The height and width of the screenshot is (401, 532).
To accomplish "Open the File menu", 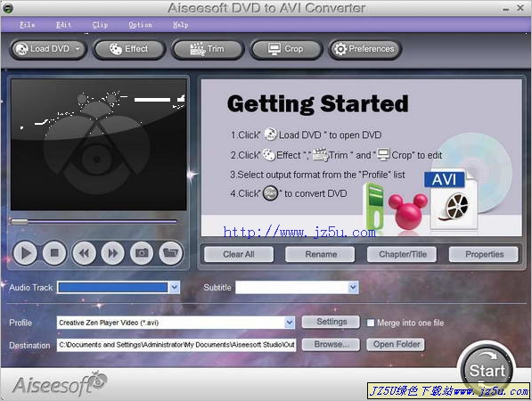I will click(27, 25).
